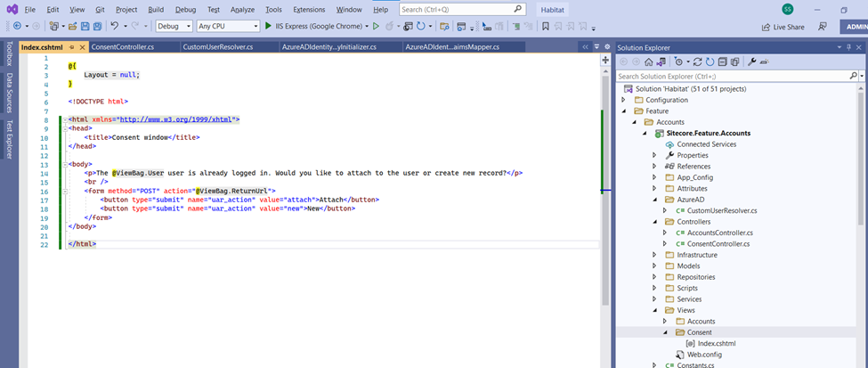Open the Analyze menu

point(242,10)
